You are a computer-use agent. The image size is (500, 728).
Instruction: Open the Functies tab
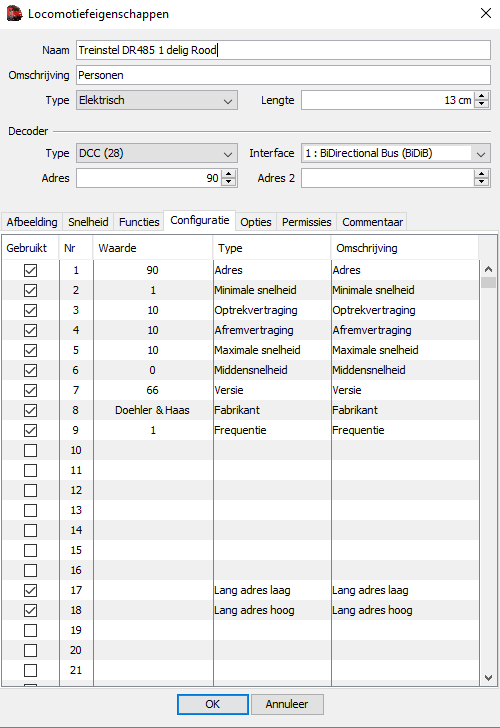(x=139, y=222)
